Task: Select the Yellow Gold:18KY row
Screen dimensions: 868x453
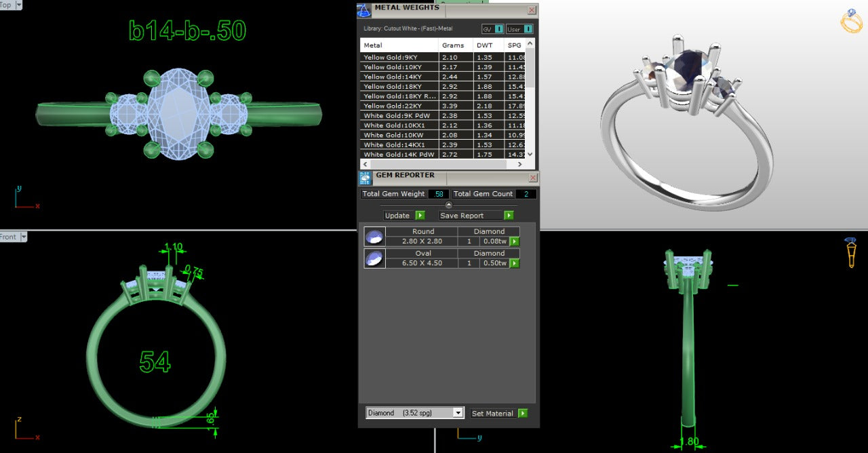Action: [x=443, y=87]
